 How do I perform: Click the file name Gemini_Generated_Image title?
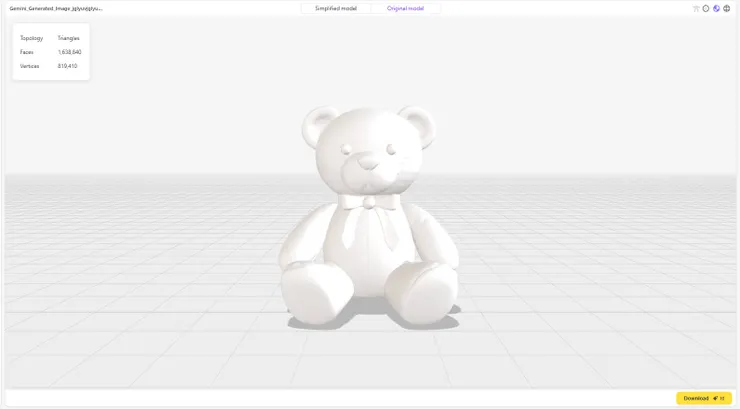point(56,8)
